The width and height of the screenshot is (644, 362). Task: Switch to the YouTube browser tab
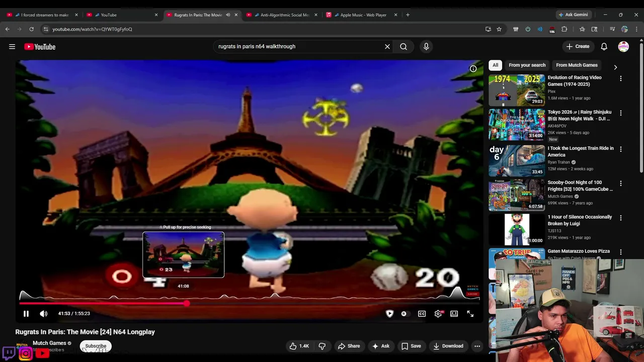pyautogui.click(x=122, y=15)
